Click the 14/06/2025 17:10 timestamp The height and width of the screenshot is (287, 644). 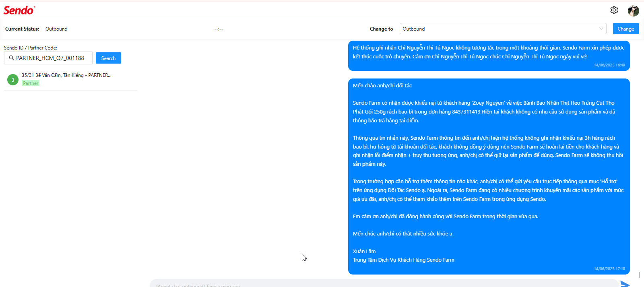pos(609,269)
